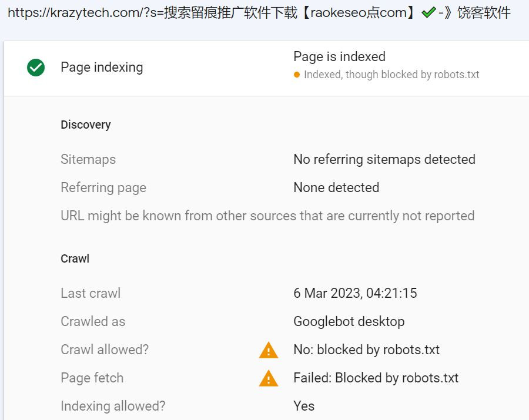This screenshot has width=529, height=420.
Task: Click the "Indexing allowed?" row label
Action: [x=113, y=406]
